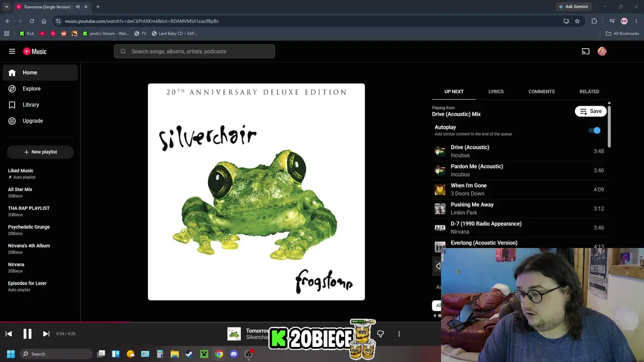Image resolution: width=644 pixels, height=362 pixels.
Task: View site information for music.youtube.com
Action: [58, 21]
